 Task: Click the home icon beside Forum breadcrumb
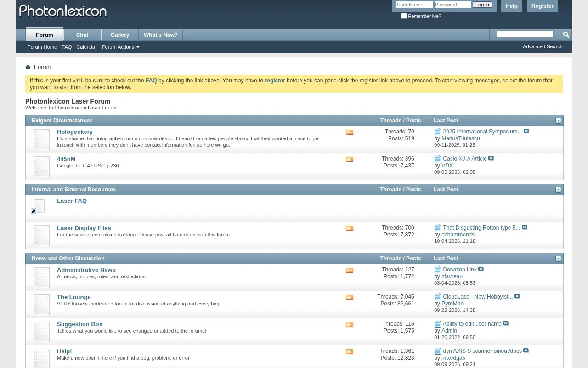[28, 67]
